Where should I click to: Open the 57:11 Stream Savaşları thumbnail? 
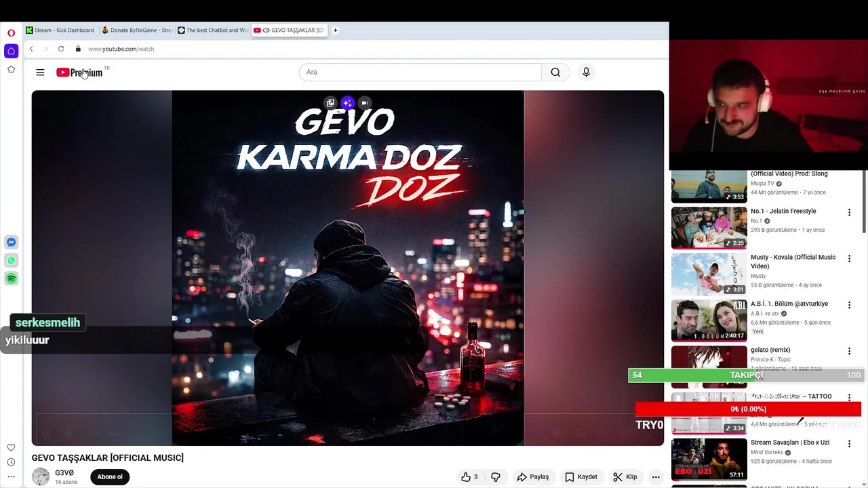click(709, 459)
